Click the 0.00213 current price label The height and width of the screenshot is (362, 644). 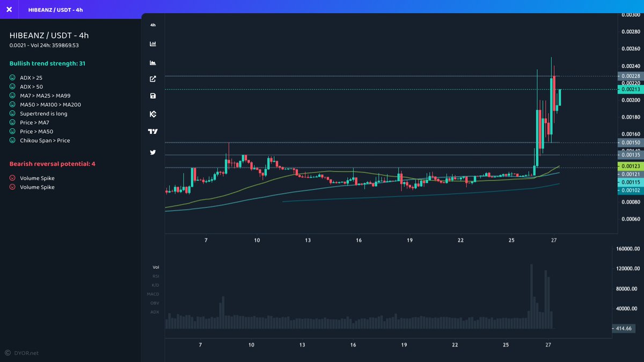pos(630,90)
